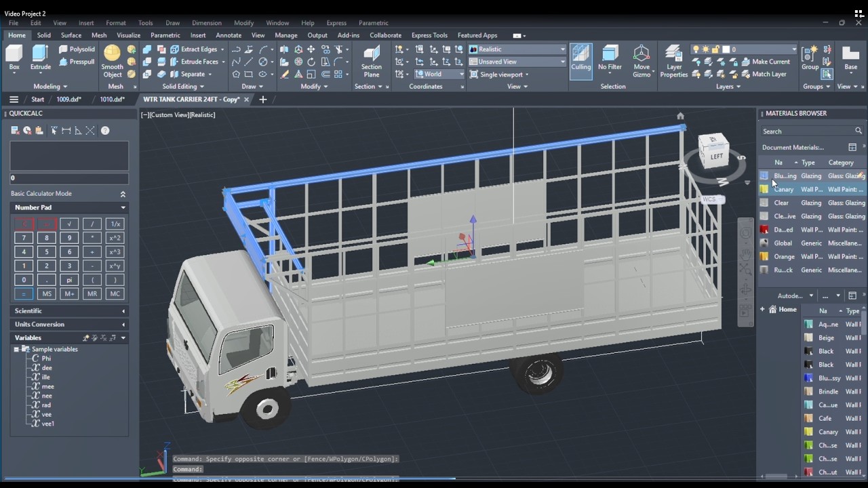Close the WTR TANK CARRIER 24FT tab
The width and height of the screenshot is (868, 488).
click(x=246, y=99)
